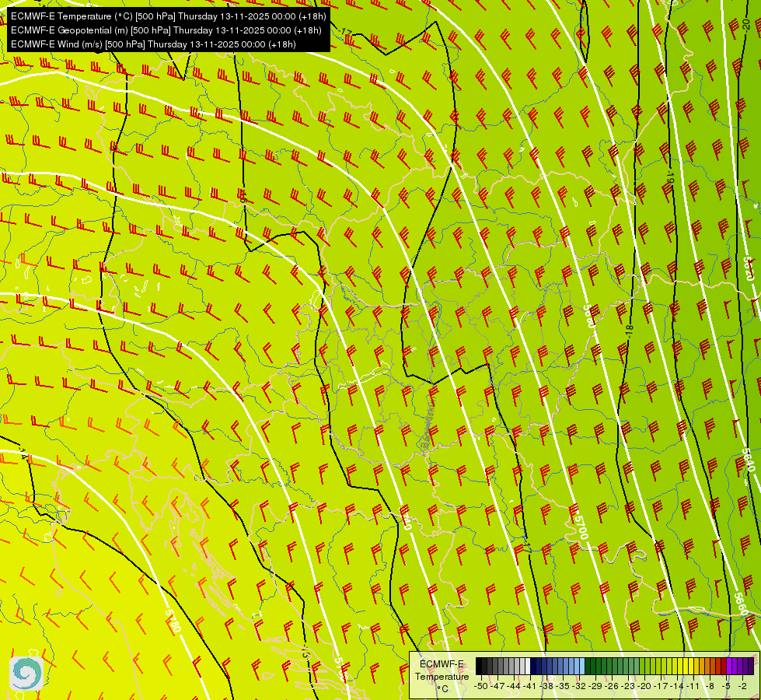Click the 5660 geopotential contour label

point(741,604)
